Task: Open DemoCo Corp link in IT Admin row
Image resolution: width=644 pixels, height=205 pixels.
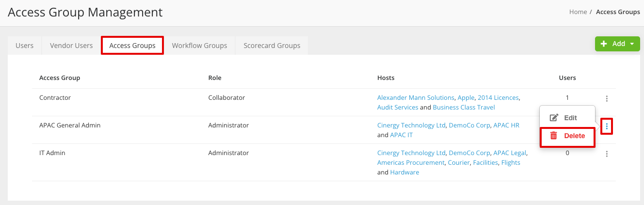Action: [469, 153]
